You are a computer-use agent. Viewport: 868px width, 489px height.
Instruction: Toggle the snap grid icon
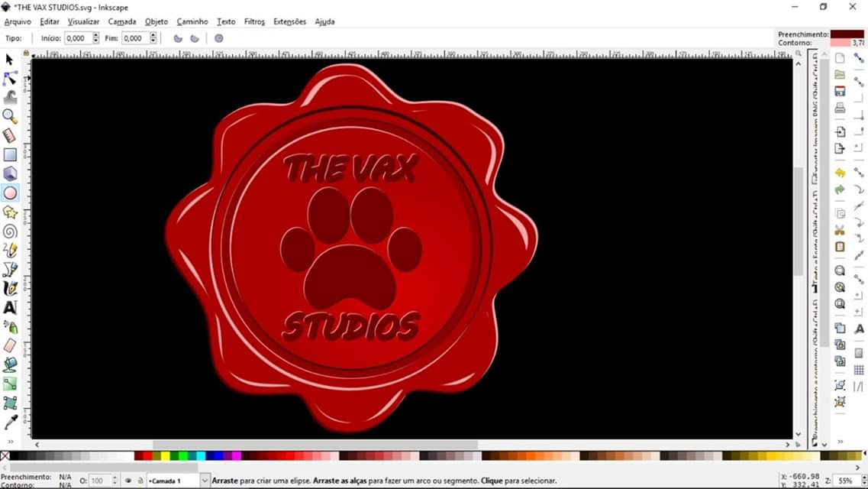859,370
